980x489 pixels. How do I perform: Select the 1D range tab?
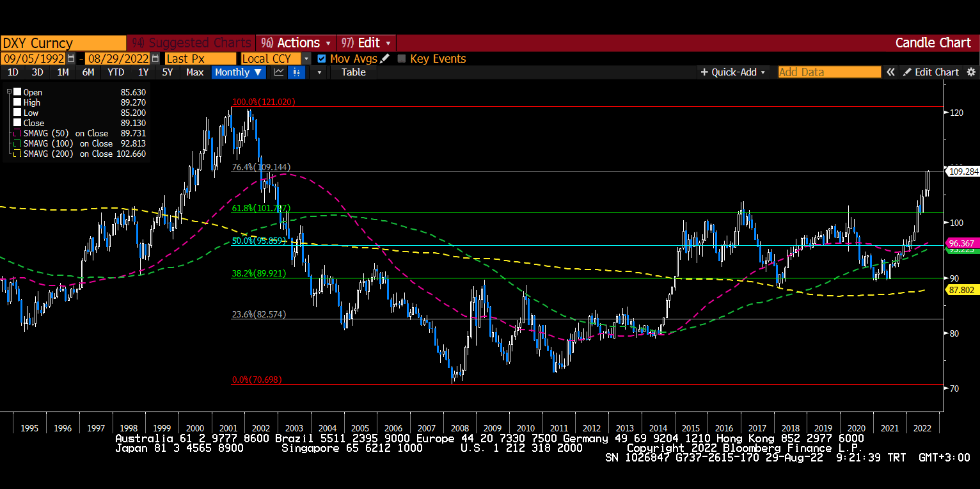(13, 72)
